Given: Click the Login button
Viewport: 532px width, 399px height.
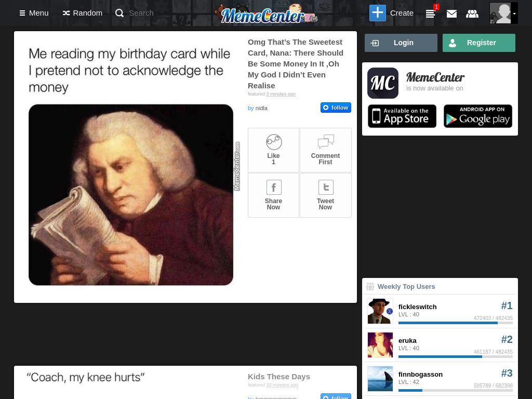Looking at the screenshot, I should tap(401, 43).
